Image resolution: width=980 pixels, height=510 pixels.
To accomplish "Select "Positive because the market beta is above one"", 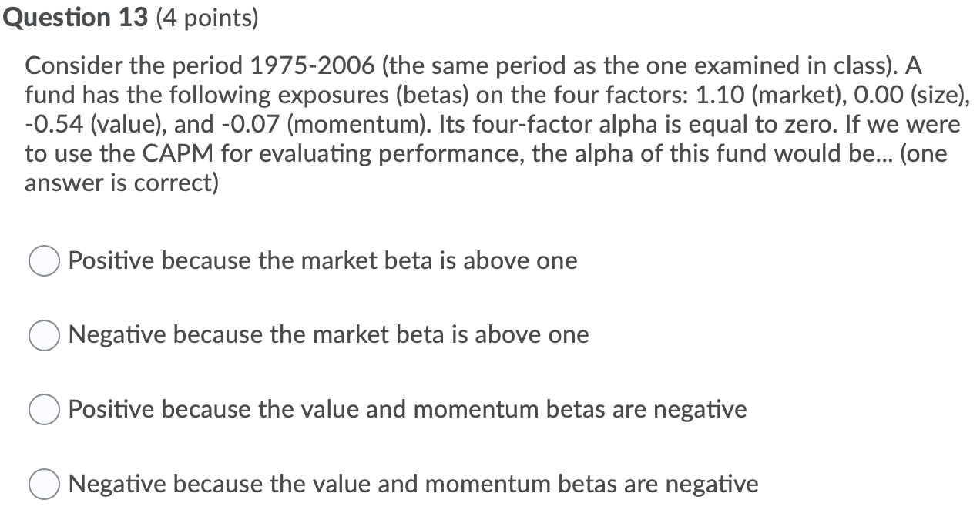I will tap(322, 260).
